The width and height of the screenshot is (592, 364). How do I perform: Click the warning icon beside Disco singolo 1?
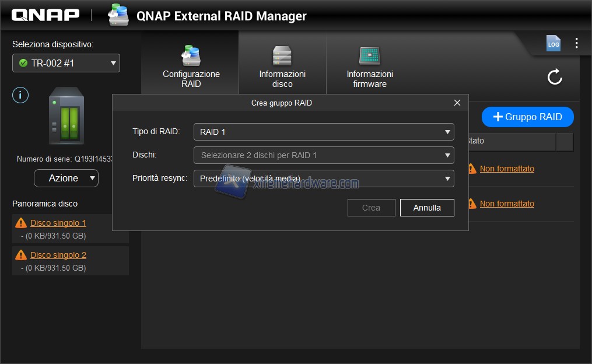(x=21, y=223)
